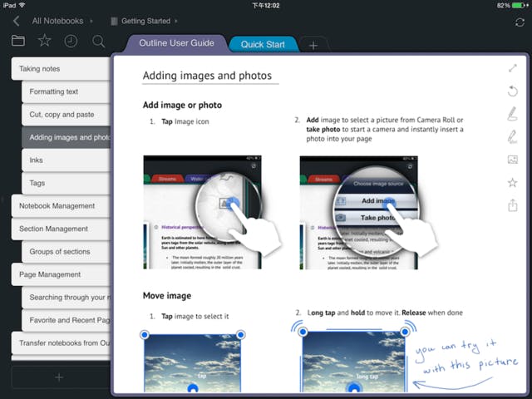Switch to the Quick Start tab

(263, 45)
